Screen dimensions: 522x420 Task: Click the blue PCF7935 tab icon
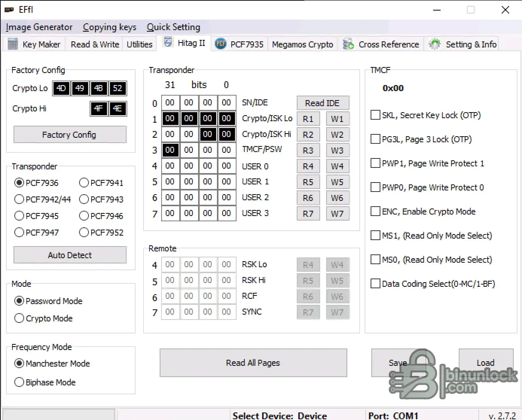click(x=221, y=44)
